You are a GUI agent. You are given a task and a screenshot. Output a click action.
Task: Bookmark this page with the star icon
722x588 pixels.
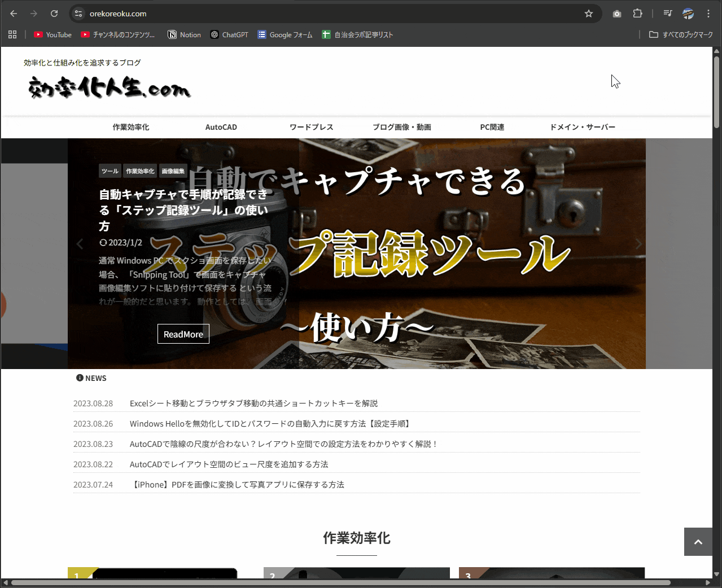point(589,14)
